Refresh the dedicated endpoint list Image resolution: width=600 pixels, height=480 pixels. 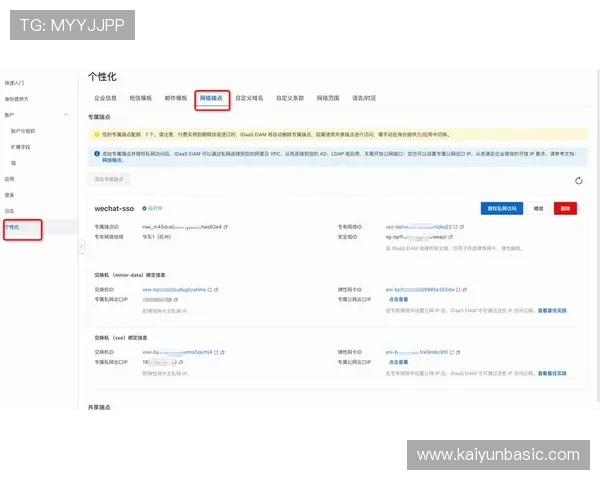(579, 181)
